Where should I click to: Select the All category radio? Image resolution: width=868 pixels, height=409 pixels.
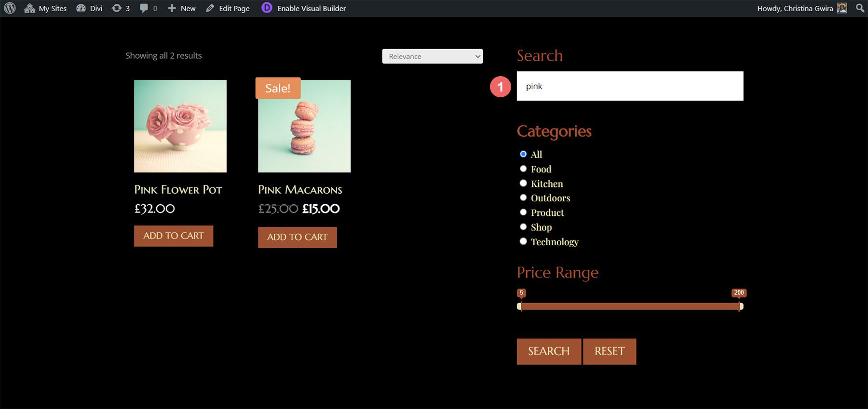point(523,154)
